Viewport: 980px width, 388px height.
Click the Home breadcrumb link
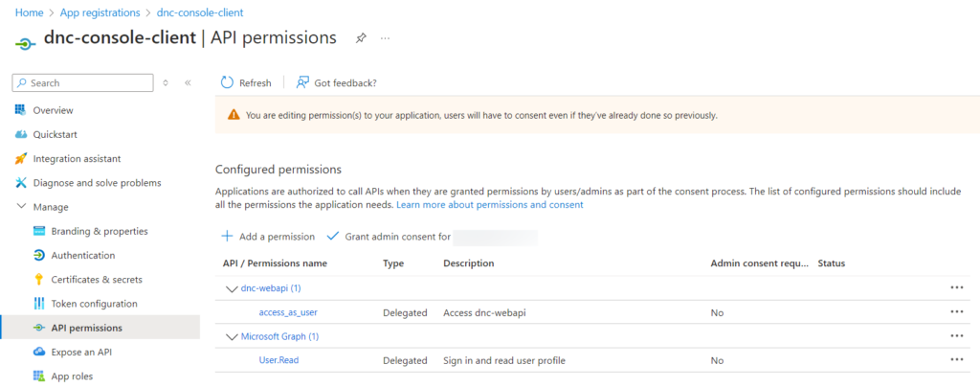pos(29,12)
